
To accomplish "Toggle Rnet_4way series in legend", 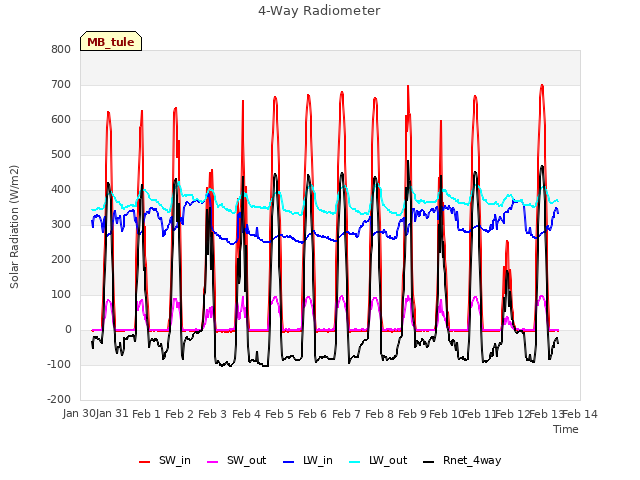I will click(x=462, y=460).
